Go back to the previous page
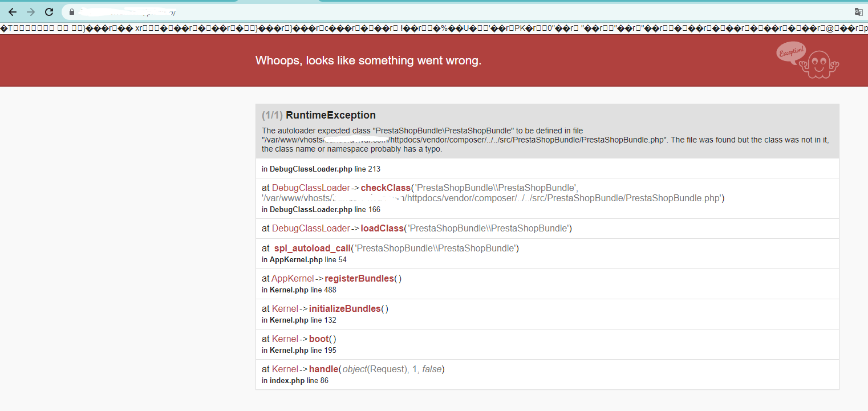The width and height of the screenshot is (868, 411). (x=13, y=11)
